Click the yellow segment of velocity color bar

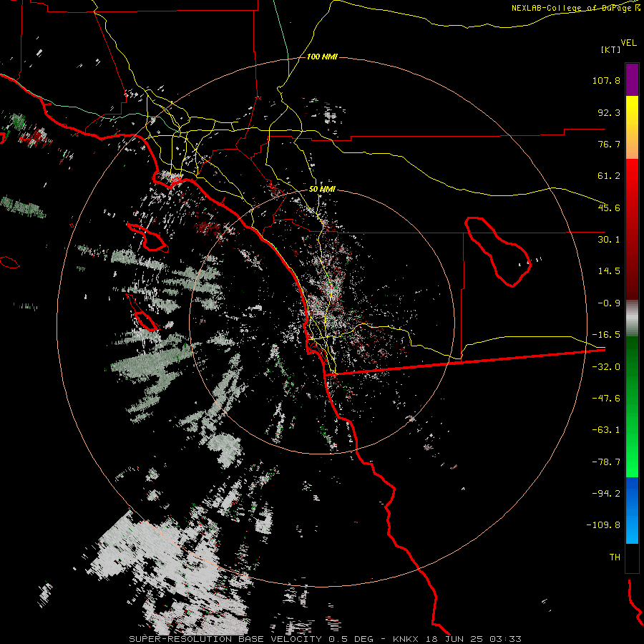(x=632, y=127)
